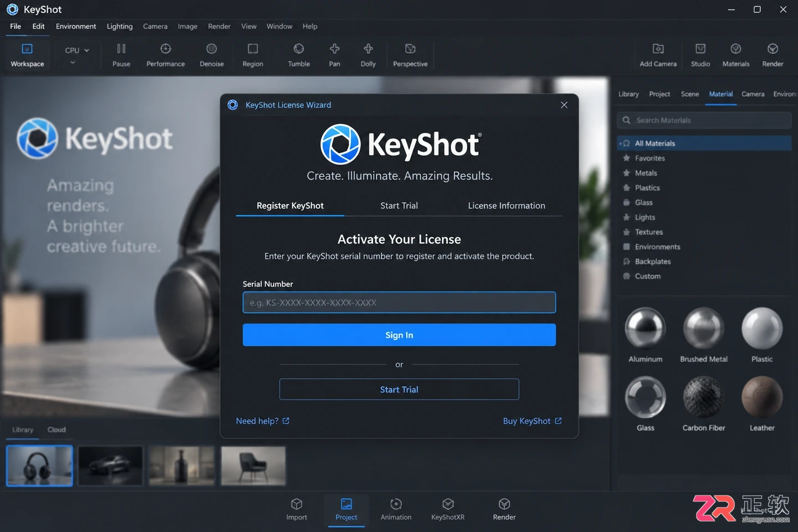Open the CPU render mode dropdown
Viewport: 798px width, 532px height.
pyautogui.click(x=77, y=50)
